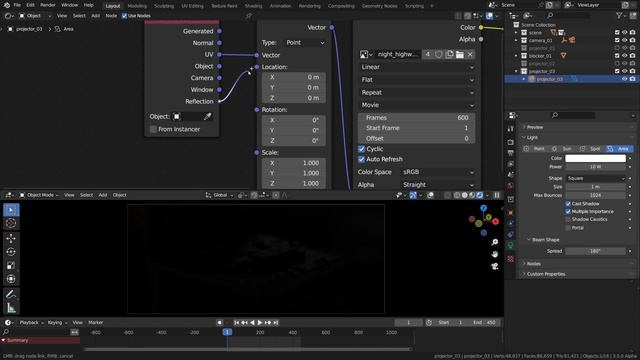Open the mapping Type dropdown set to Point

tap(305, 42)
